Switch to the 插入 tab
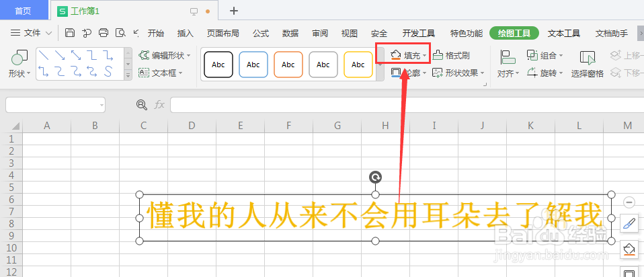The height and width of the screenshot is (277, 644). click(186, 34)
